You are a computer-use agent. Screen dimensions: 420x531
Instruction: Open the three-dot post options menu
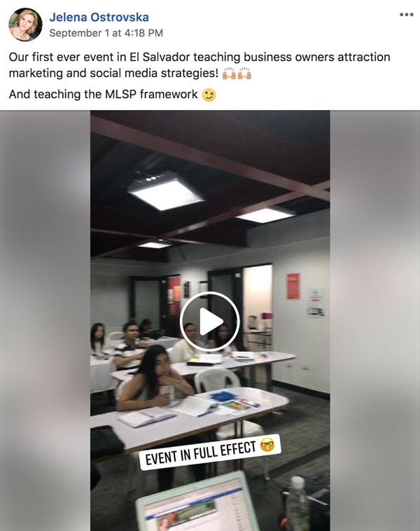click(406, 15)
